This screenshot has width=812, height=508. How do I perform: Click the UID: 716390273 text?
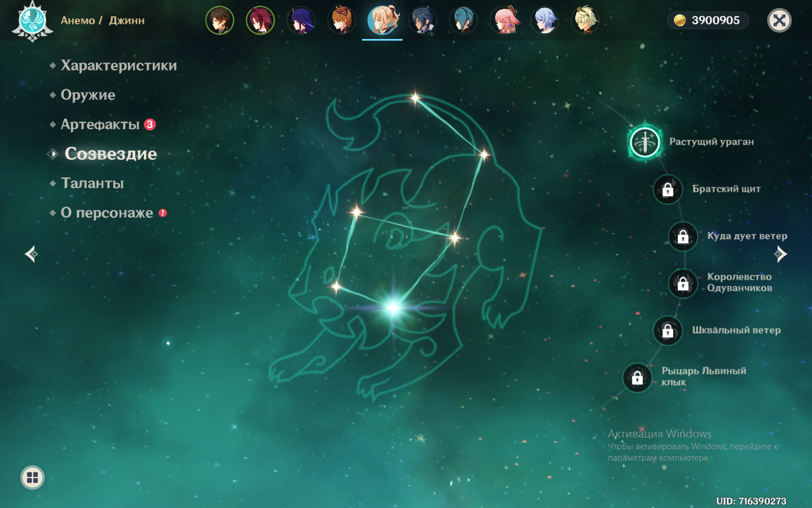tap(751, 501)
